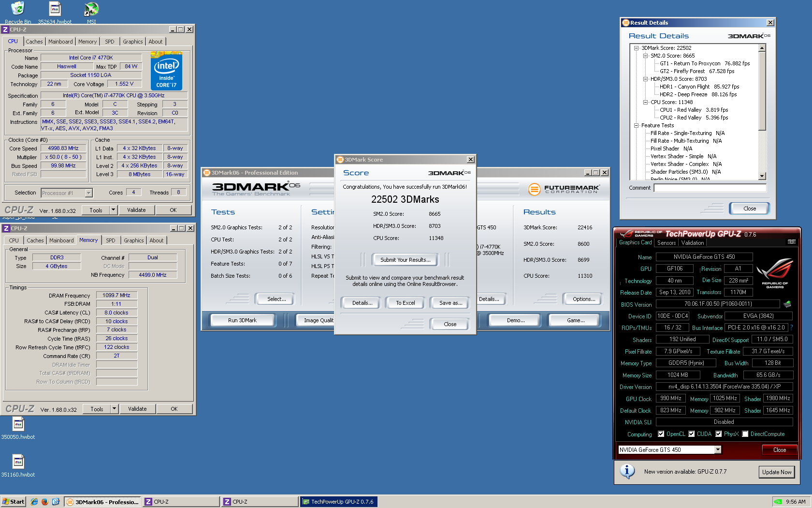Open the Tools dropdown arrow in top CPU-Z
The image size is (812, 508).
click(113, 210)
